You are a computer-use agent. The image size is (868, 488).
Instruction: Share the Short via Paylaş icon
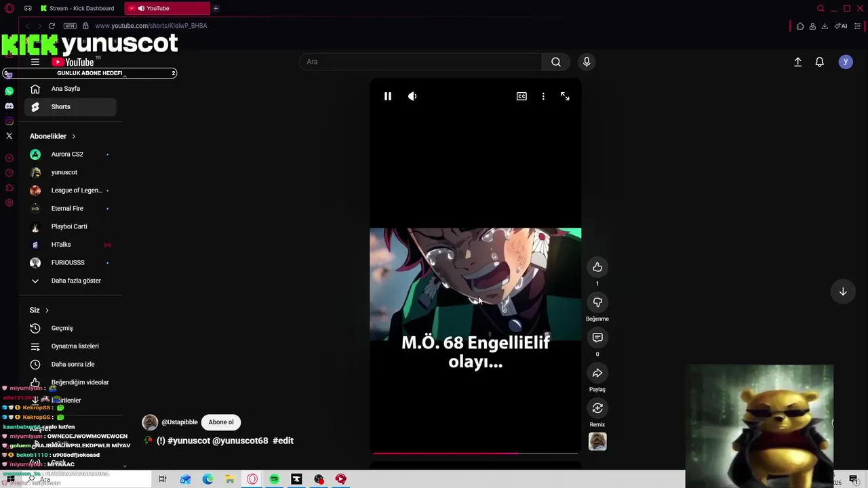[x=597, y=373]
